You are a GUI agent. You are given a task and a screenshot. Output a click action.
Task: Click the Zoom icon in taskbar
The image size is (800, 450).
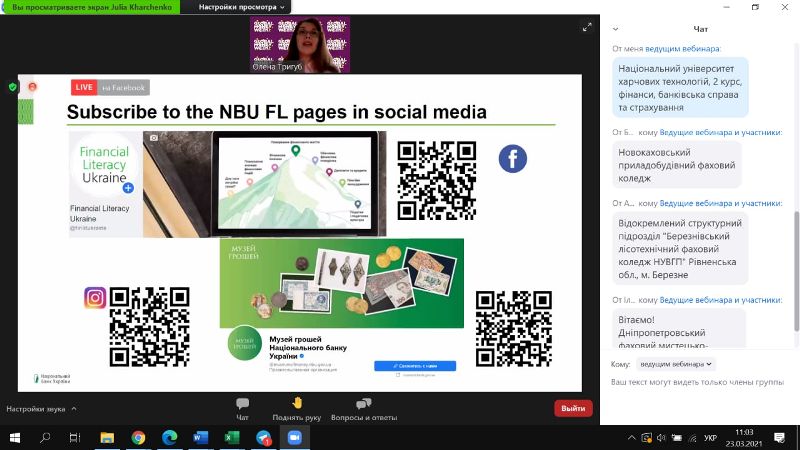294,438
